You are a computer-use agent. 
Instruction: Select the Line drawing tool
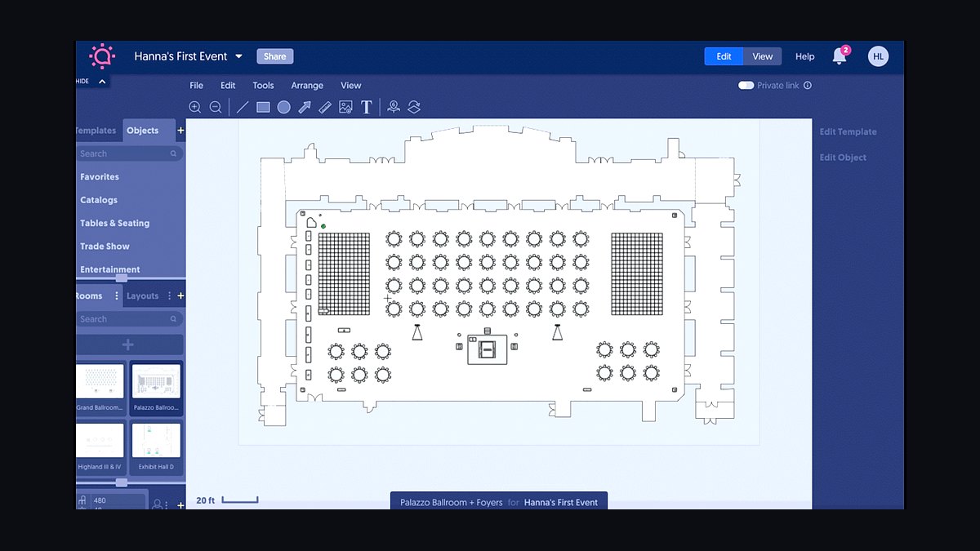point(243,107)
